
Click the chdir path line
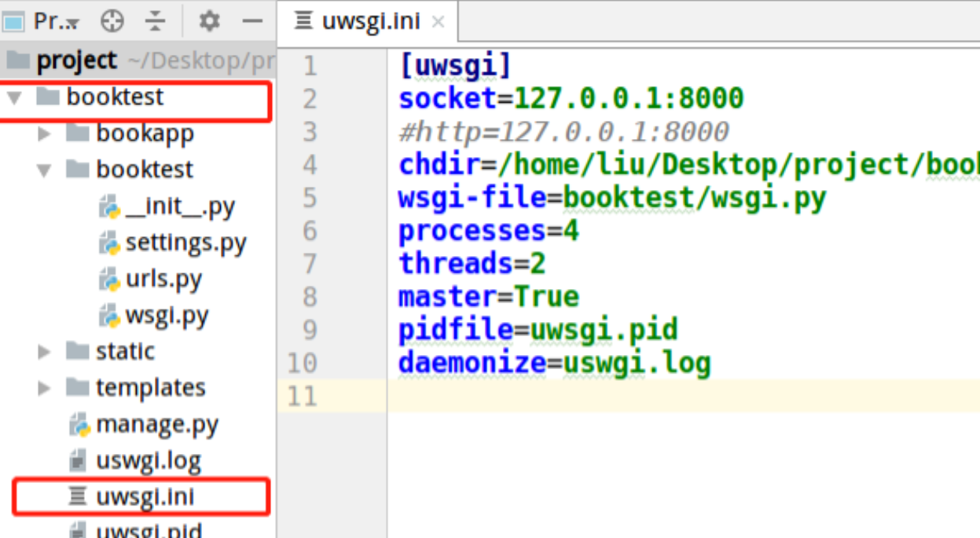pos(689,165)
